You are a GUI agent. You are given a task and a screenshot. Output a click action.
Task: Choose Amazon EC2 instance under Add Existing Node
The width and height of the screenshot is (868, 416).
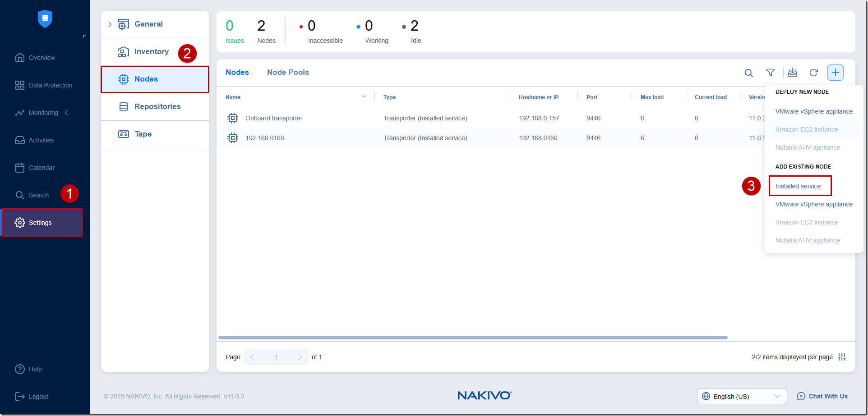(x=807, y=222)
